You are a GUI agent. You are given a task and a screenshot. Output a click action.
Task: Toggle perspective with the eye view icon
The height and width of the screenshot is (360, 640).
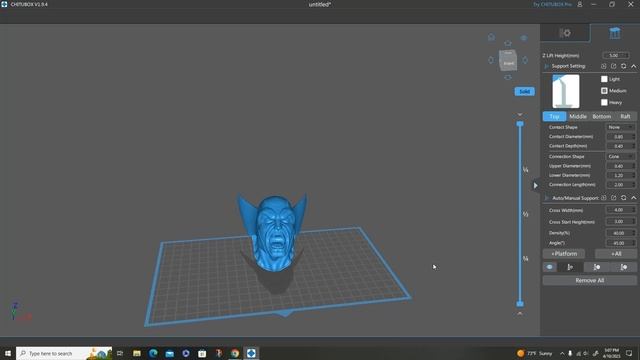524,38
